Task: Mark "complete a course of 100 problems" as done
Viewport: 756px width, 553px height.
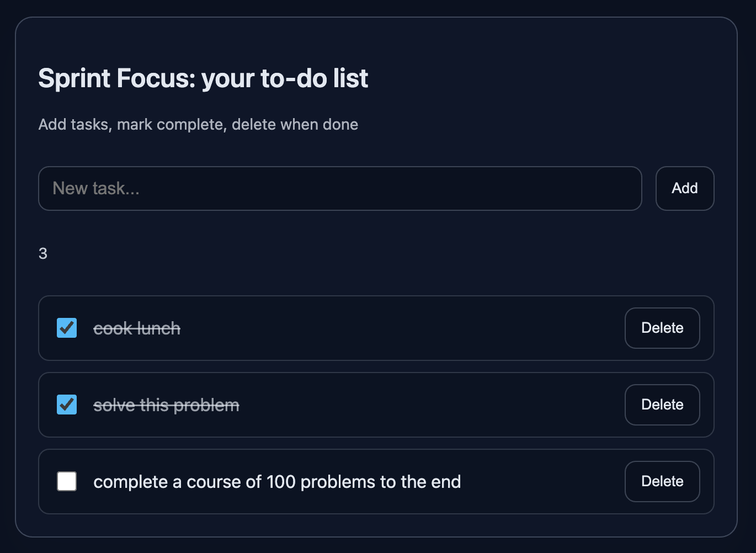Action: 66,481
